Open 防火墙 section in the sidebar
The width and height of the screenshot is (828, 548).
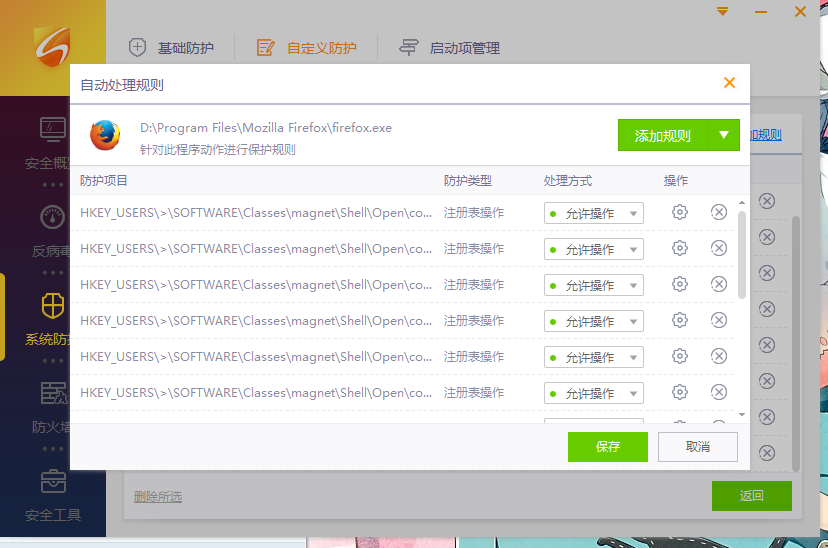tap(52, 407)
